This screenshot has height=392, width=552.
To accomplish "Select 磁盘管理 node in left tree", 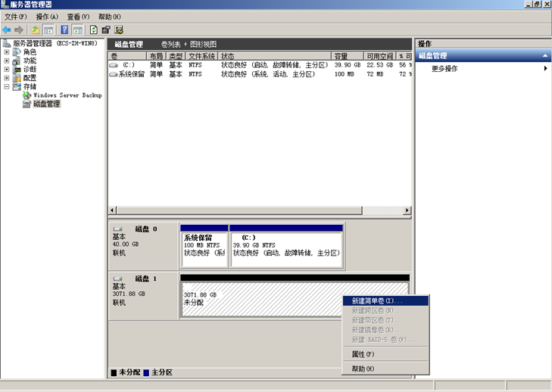I will (46, 104).
